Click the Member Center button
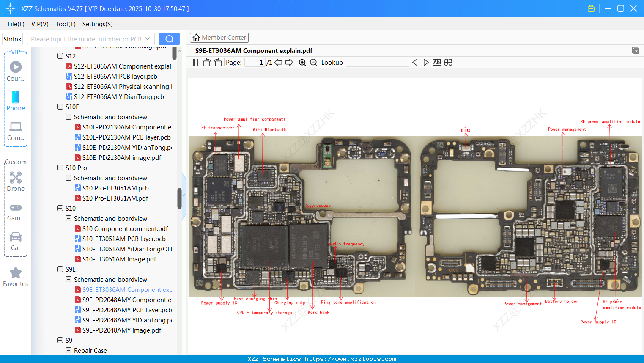 click(x=219, y=37)
